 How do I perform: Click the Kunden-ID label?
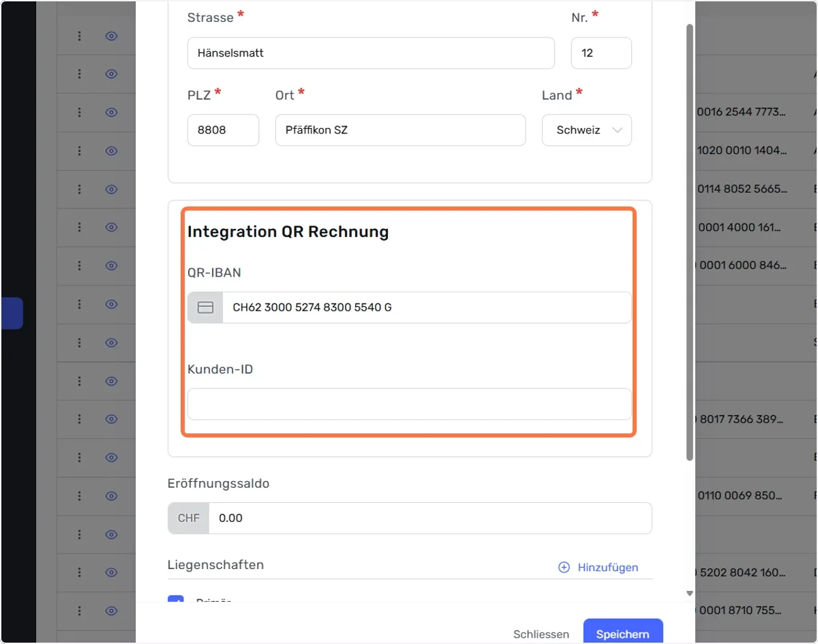coord(220,369)
